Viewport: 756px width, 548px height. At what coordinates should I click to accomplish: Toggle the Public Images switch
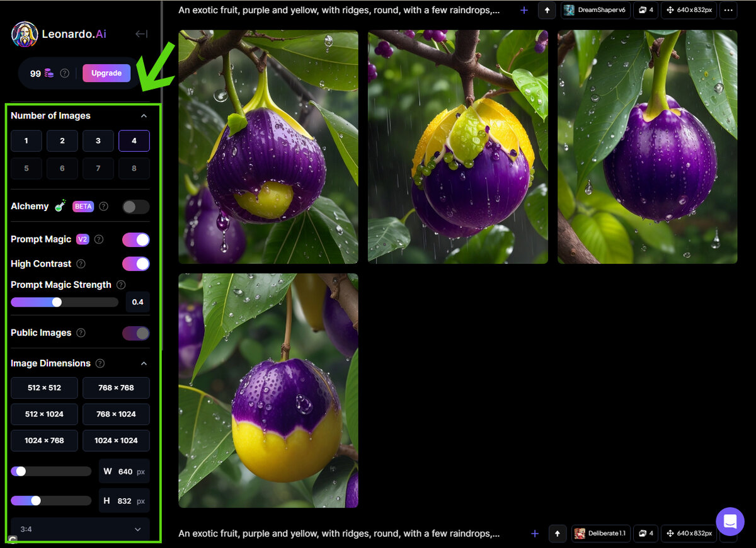[x=136, y=333]
